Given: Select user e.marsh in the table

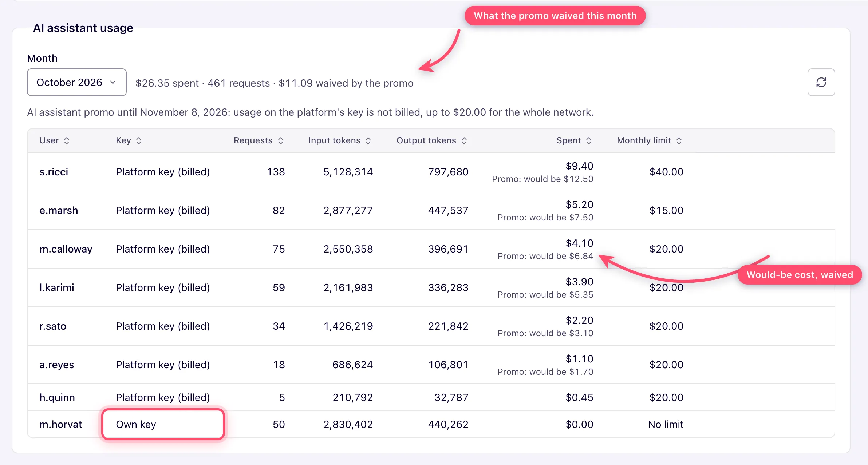Looking at the screenshot, I should coord(59,210).
